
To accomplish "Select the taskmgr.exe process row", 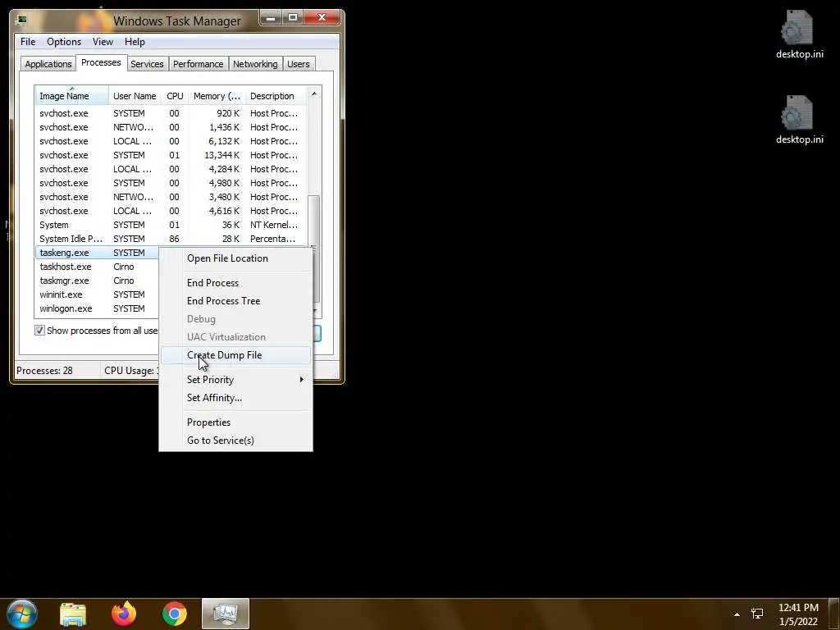I will pos(98,281).
